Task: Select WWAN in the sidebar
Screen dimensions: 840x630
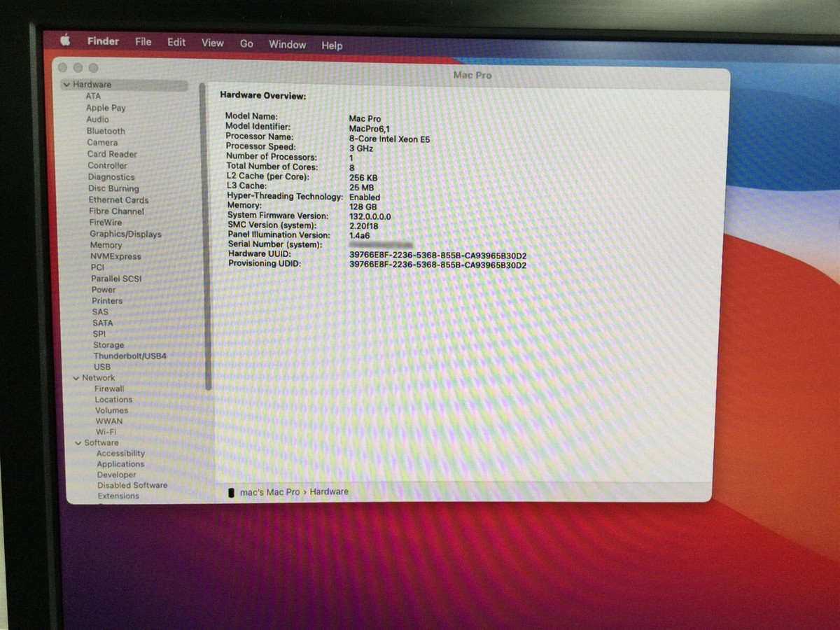Action: 109,421
